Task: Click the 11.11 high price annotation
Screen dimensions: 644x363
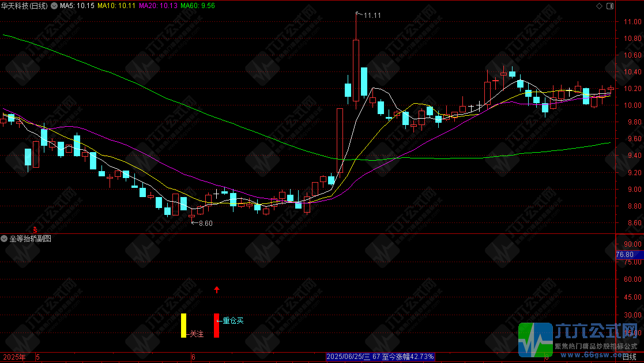Action: pyautogui.click(x=372, y=16)
